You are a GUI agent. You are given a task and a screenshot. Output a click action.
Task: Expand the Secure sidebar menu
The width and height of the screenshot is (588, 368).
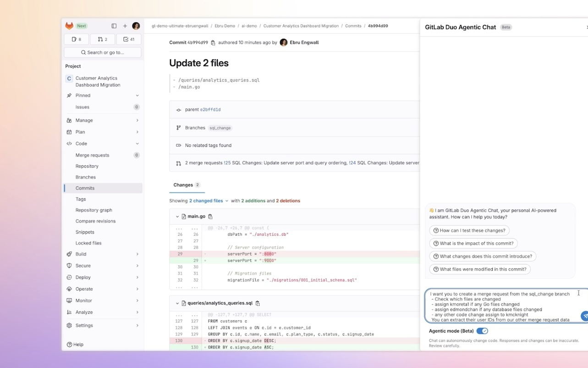click(x=103, y=266)
